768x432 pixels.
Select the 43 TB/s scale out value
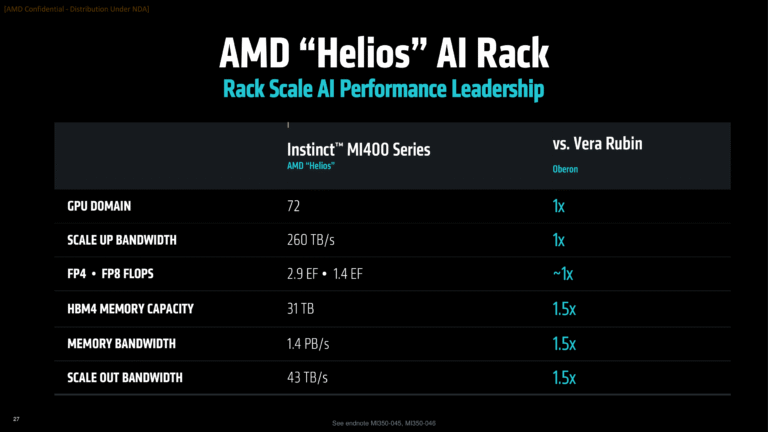point(309,377)
